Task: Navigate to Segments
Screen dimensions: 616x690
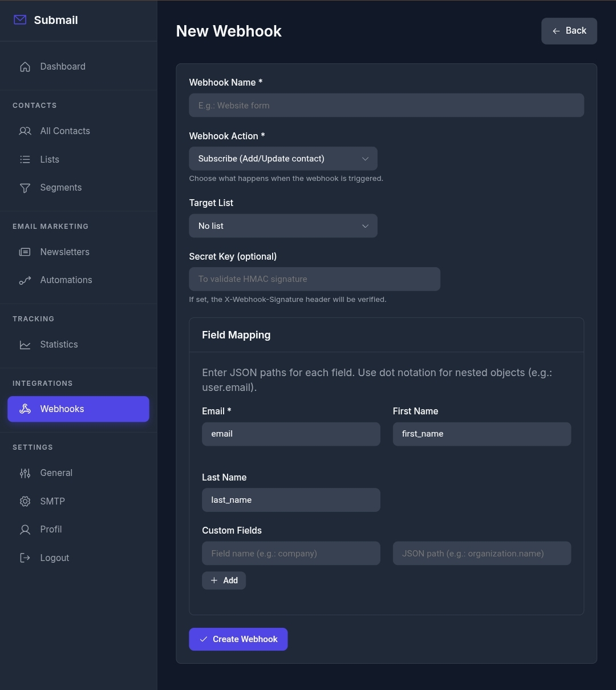Action: pyautogui.click(x=78, y=188)
